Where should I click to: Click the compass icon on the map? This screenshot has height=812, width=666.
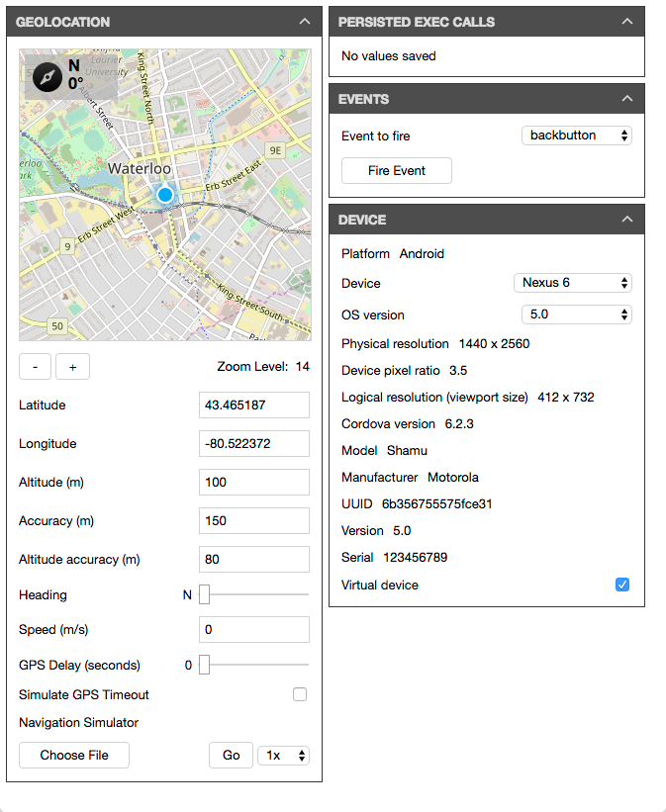point(48,76)
